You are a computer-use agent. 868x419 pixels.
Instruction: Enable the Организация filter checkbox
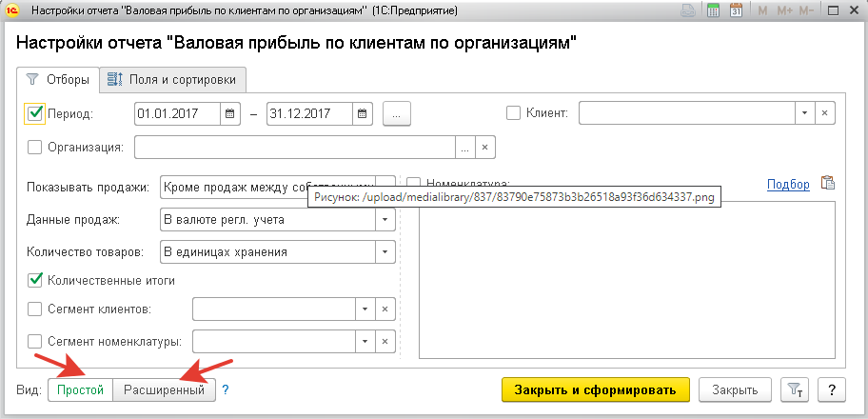coord(36,148)
